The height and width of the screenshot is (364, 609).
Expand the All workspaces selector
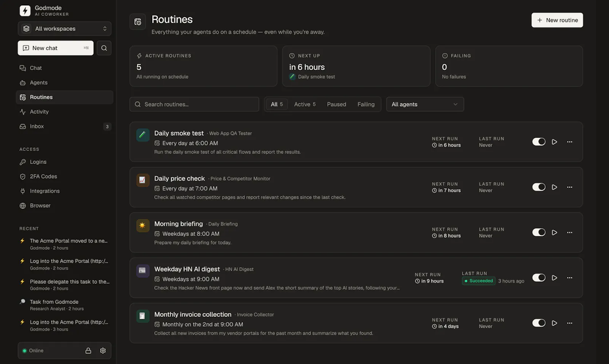64,29
